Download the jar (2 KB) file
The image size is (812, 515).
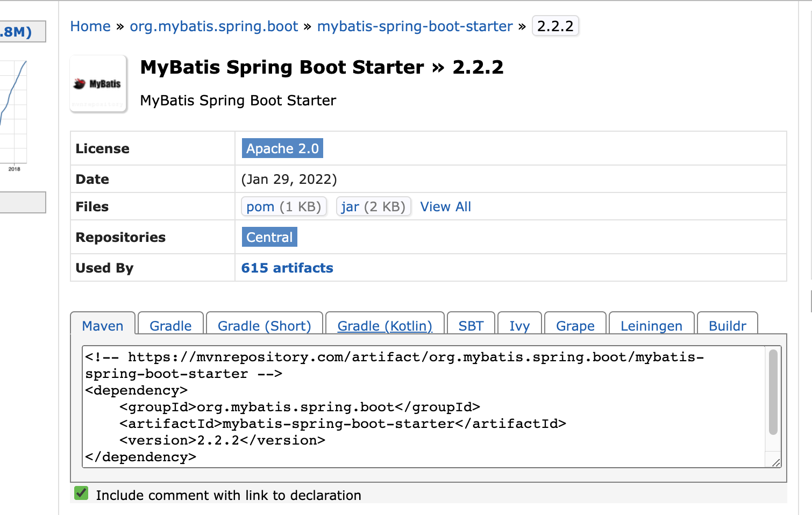373,206
